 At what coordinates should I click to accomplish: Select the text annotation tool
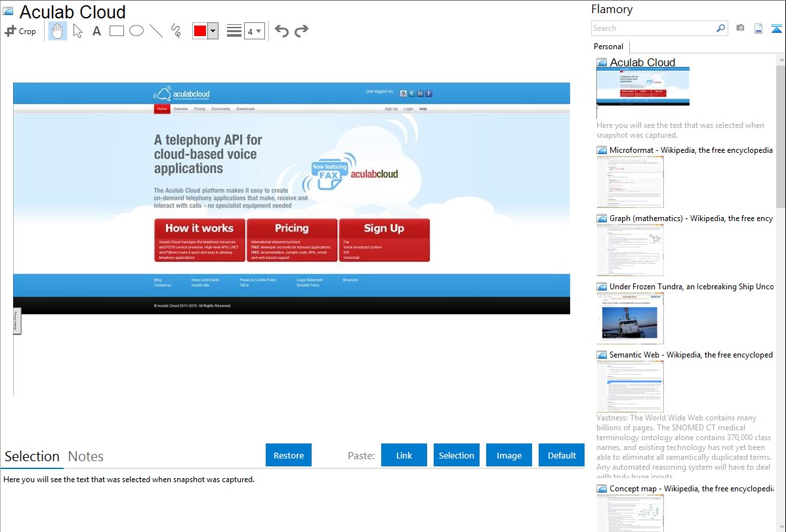pyautogui.click(x=96, y=31)
